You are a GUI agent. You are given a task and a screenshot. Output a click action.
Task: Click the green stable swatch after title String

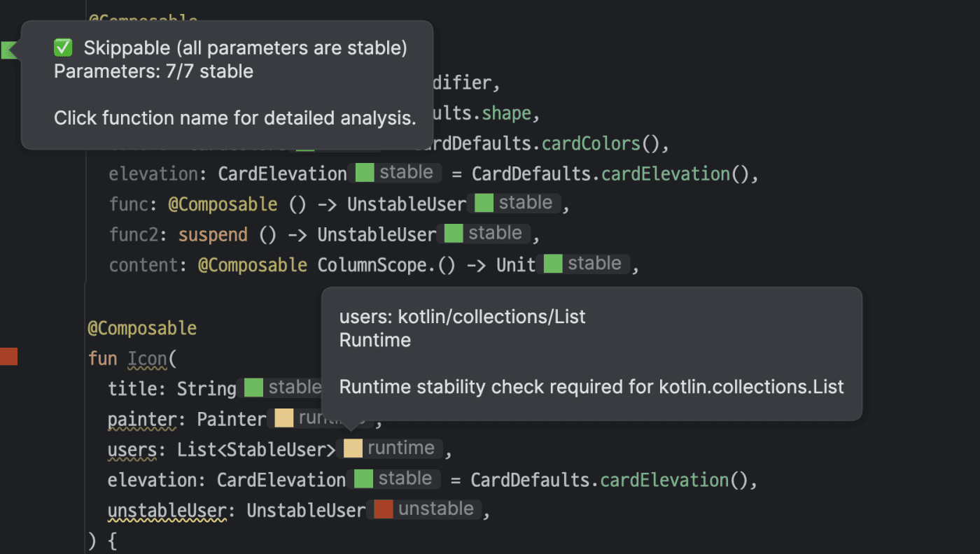click(x=253, y=388)
